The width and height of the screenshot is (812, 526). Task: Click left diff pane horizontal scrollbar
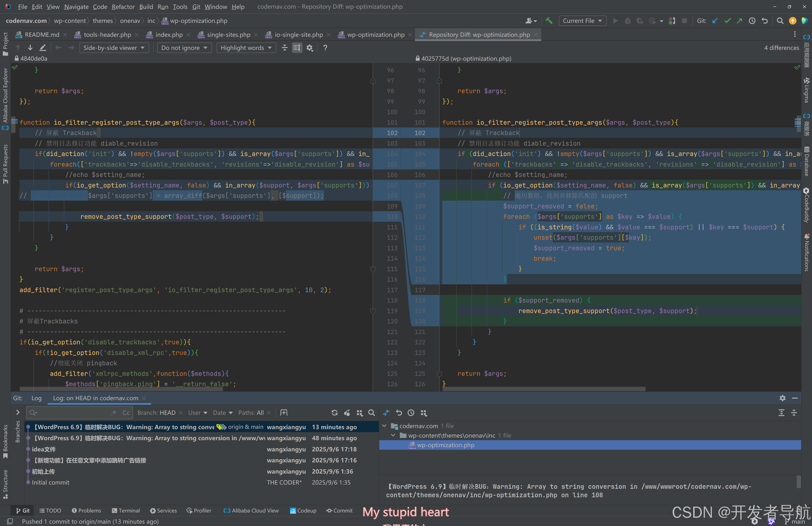[121, 389]
